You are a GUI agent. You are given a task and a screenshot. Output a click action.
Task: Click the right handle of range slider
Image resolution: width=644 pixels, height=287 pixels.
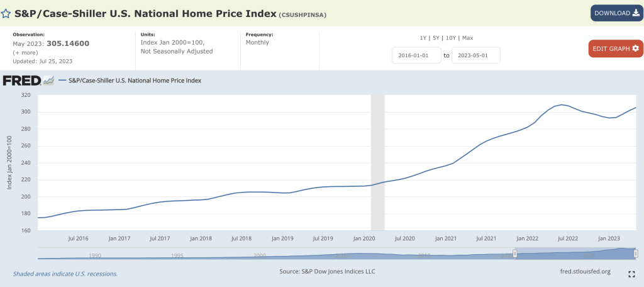[636, 253]
